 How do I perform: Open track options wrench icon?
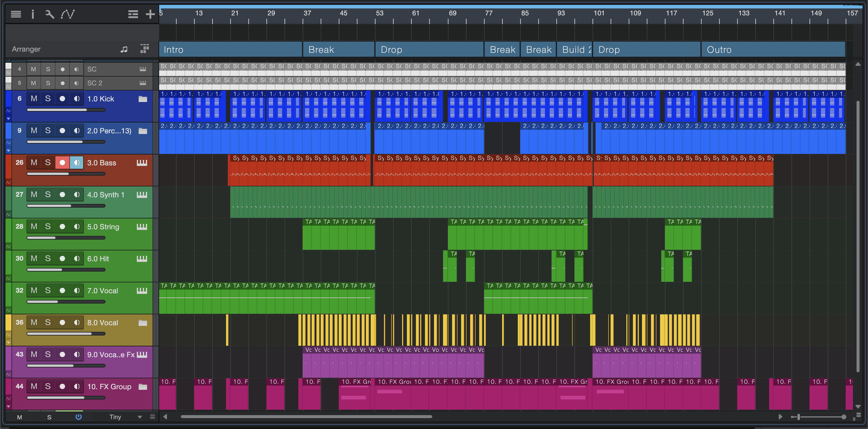(49, 14)
